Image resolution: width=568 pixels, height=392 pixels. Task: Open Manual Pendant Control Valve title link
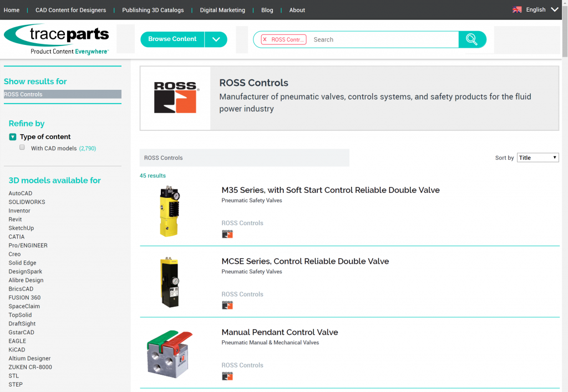click(280, 332)
